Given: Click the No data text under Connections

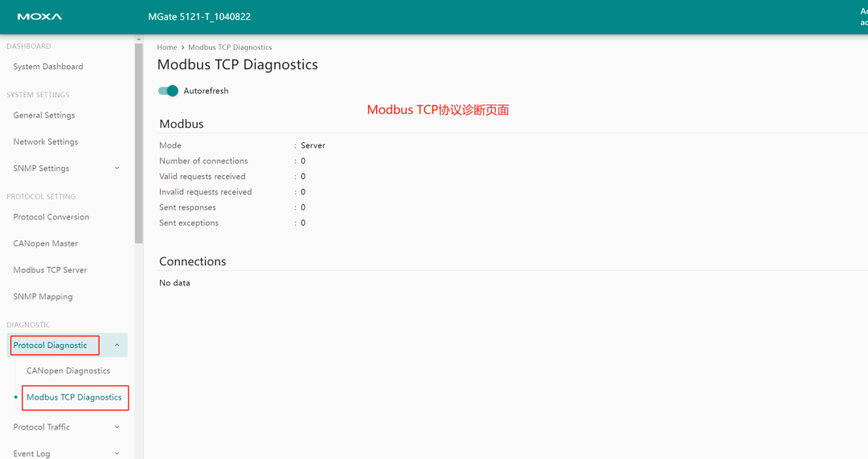Looking at the screenshot, I should pyautogui.click(x=174, y=283).
